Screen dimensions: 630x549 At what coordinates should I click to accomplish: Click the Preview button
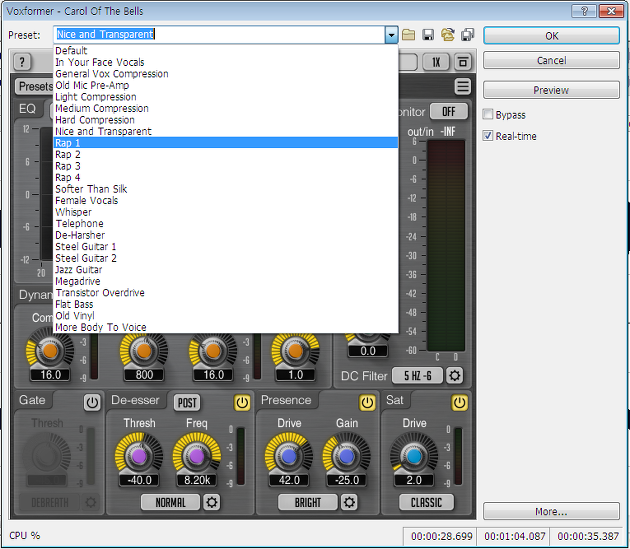551,90
